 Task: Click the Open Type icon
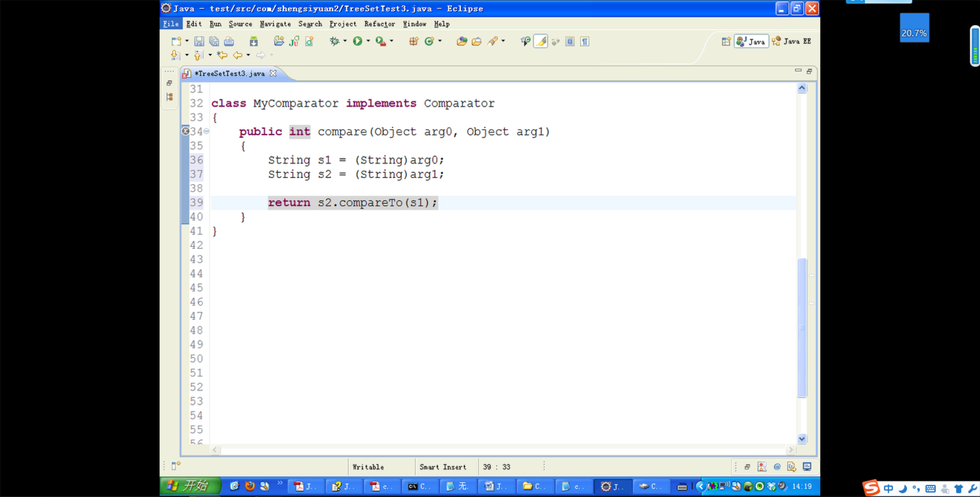tap(462, 41)
